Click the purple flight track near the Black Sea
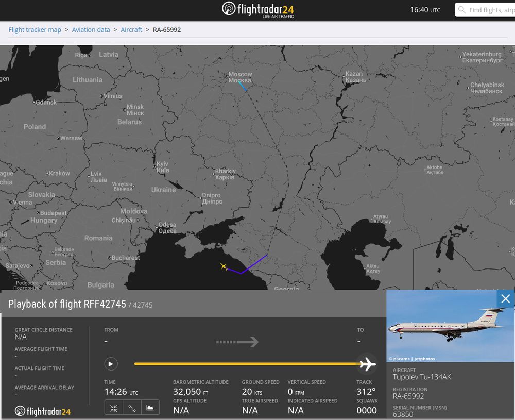 click(x=247, y=265)
